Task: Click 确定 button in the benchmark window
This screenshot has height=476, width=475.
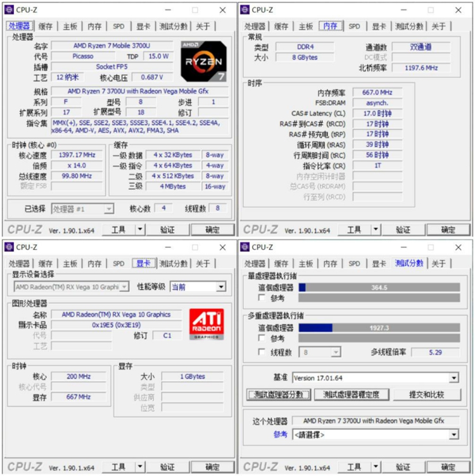Action: (448, 467)
